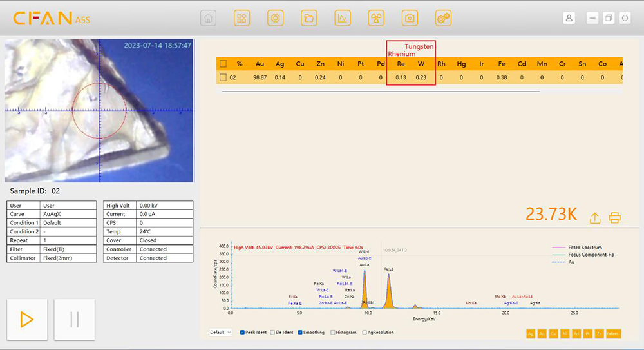Click the 24℃ temperature value cell
The width and height of the screenshot is (644, 350).
[x=165, y=231]
